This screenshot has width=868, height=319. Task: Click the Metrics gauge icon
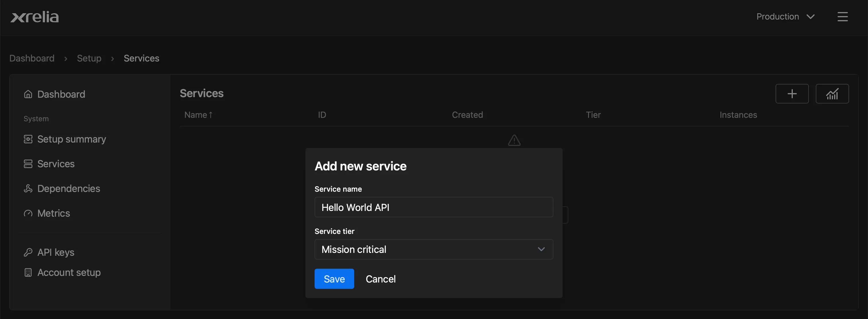(x=28, y=213)
